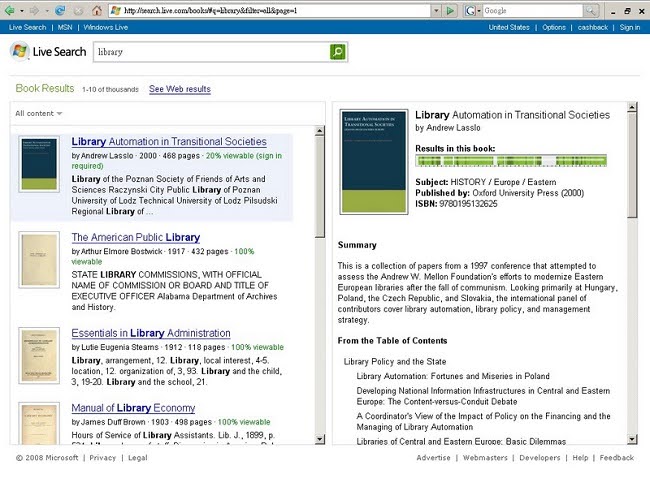Click the green go arrow beside address bar
Screen dimensions: 650x487
pyautogui.click(x=451, y=10)
